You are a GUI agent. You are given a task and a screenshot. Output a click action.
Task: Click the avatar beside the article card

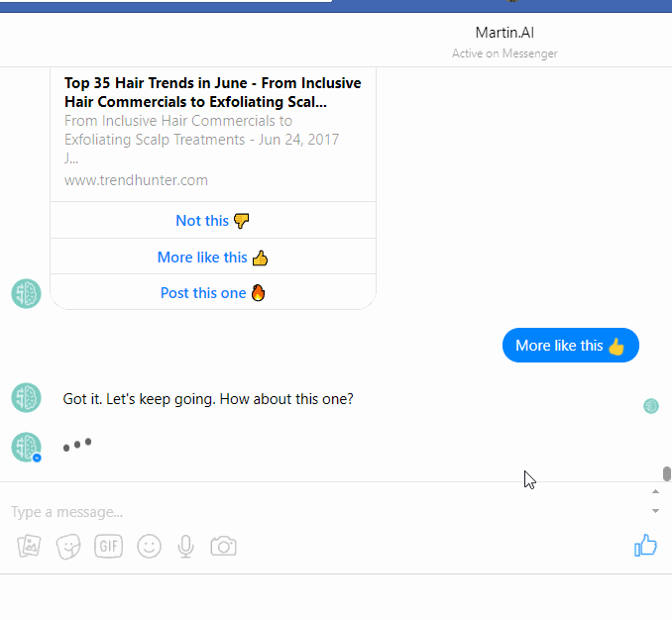(26, 294)
